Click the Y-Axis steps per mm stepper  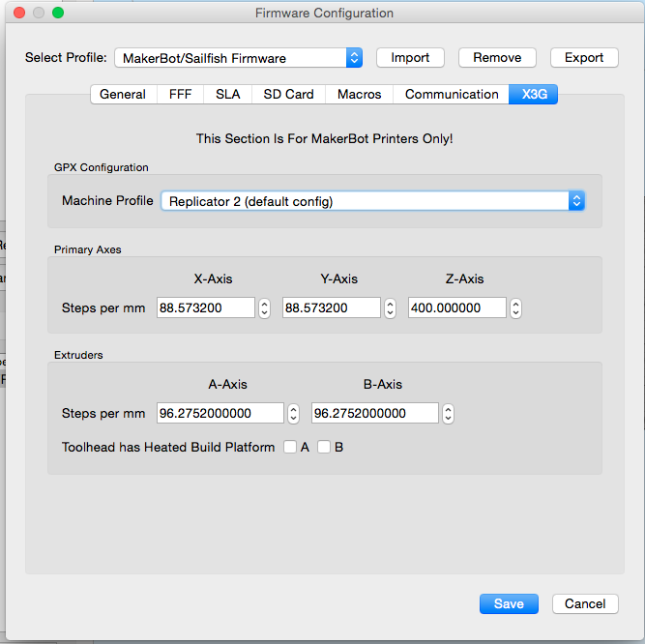tap(391, 308)
